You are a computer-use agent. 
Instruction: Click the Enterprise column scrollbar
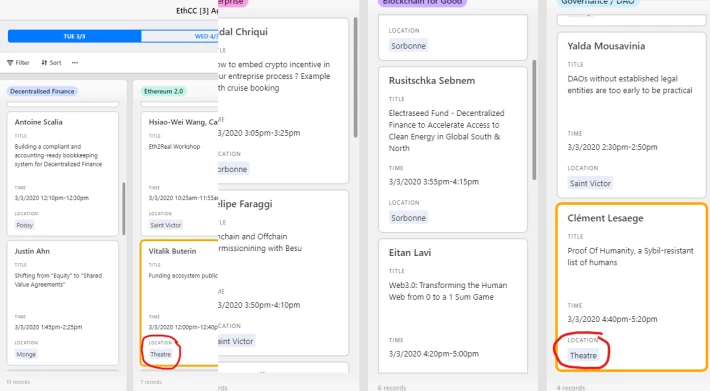(355, 77)
